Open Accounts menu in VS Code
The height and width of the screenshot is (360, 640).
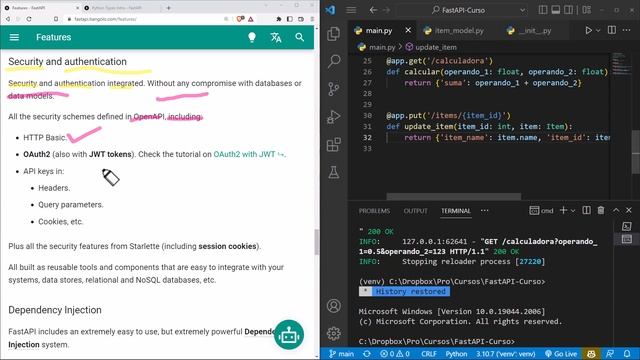[x=333, y=306]
